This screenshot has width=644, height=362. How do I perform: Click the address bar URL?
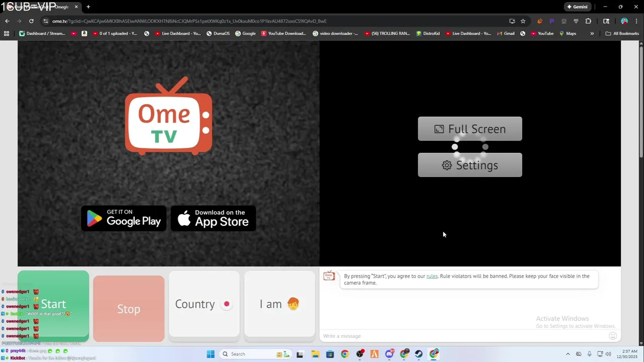tap(189, 21)
